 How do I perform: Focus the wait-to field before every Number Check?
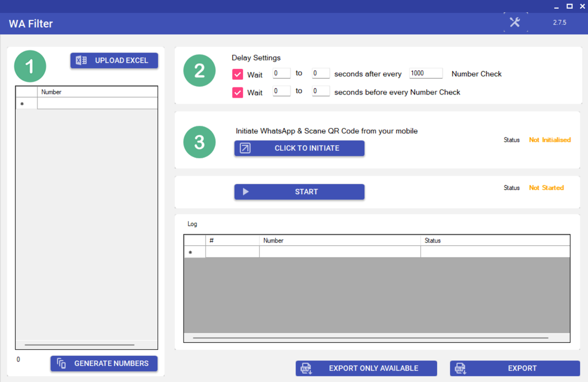(321, 91)
